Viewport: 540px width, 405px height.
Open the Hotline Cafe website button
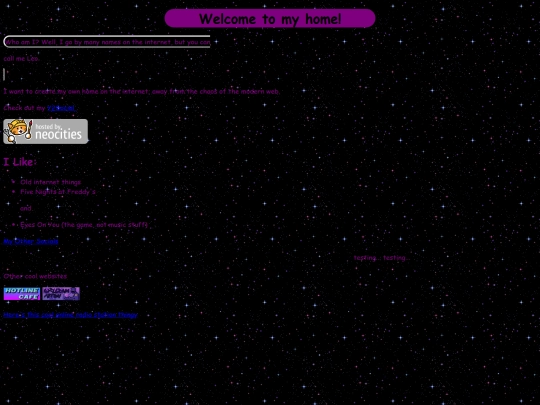[x=22, y=294]
